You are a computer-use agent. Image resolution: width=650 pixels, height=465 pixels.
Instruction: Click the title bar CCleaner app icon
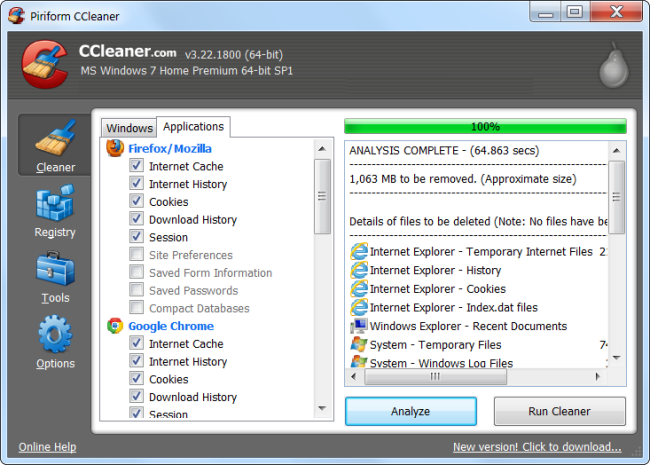click(x=17, y=16)
